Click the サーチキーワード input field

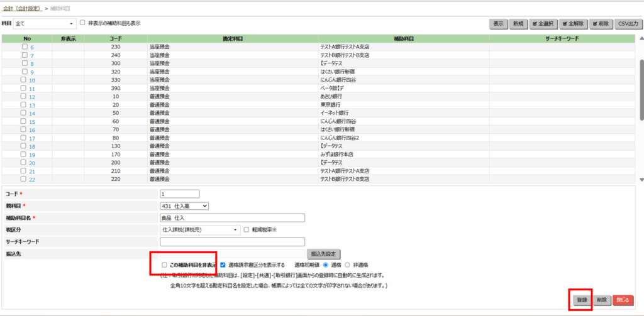pyautogui.click(x=232, y=242)
